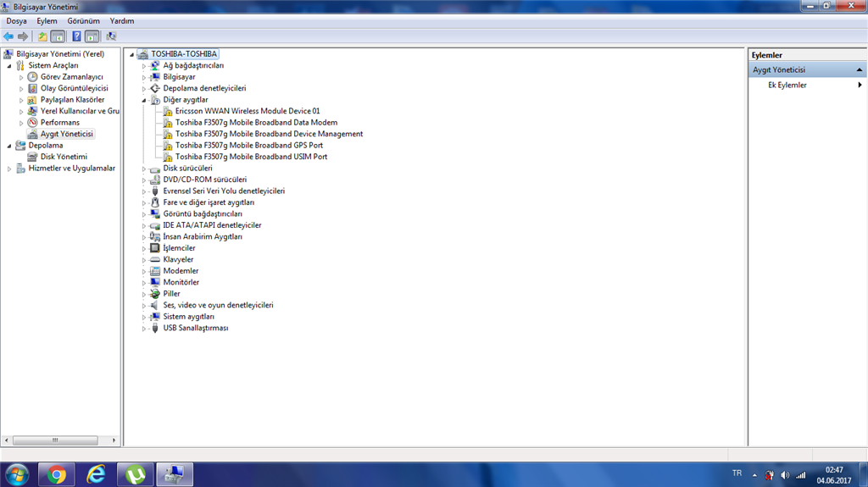Select Yerel Kullanıcılar ve Gruplar item
868x487 pixels.
click(80, 111)
